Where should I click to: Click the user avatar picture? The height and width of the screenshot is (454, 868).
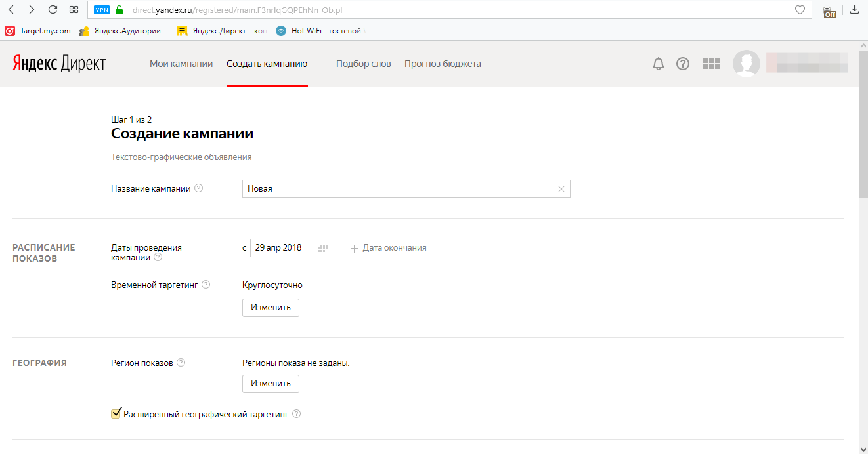tap(747, 64)
